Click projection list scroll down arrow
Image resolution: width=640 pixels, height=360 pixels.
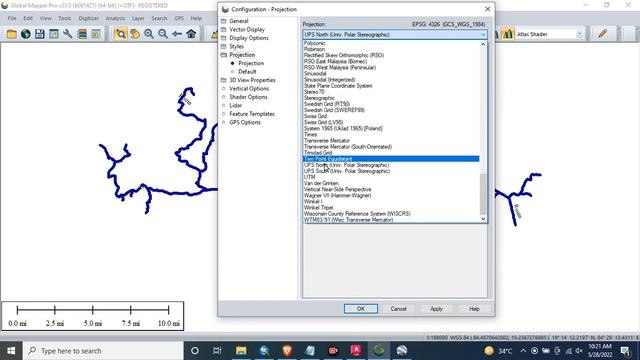pos(483,219)
